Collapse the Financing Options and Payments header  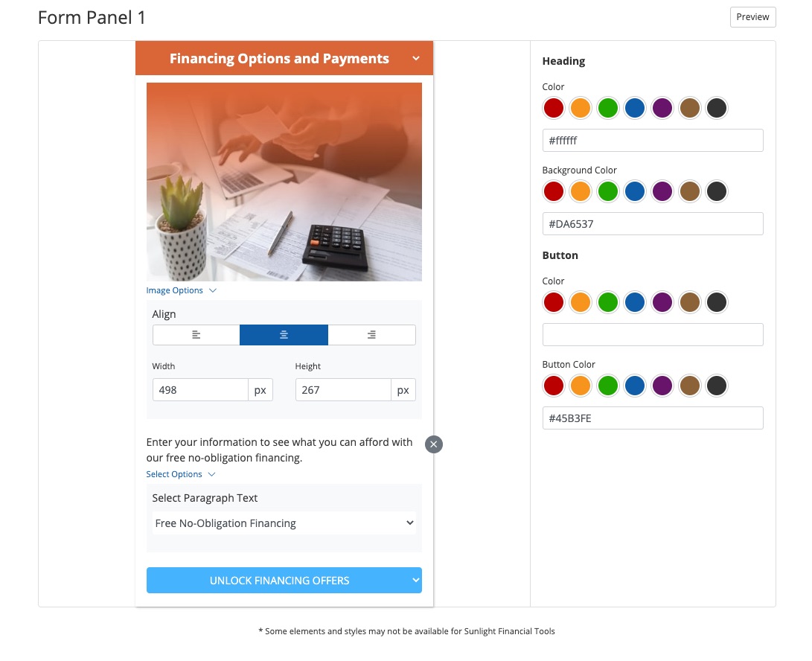(416, 59)
